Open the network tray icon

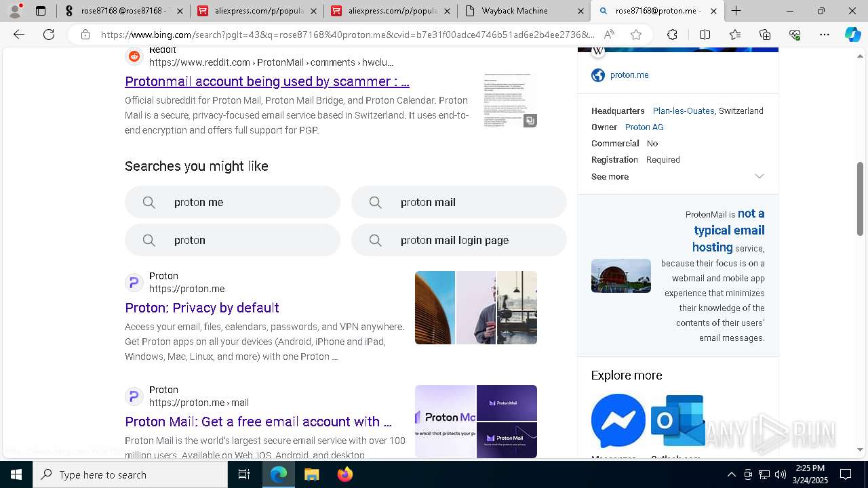(764, 474)
